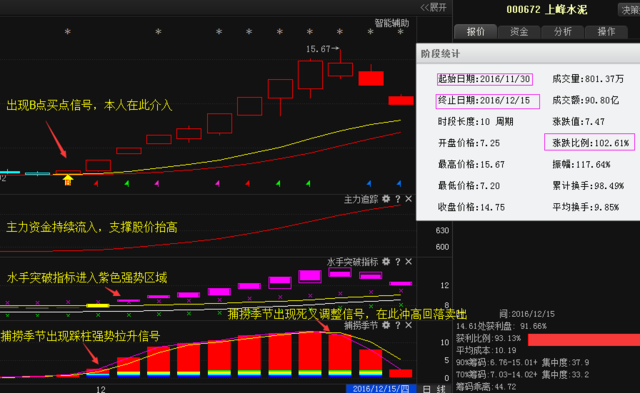Click the 2016/12/15 date marker on timeline
This screenshot has width=640, height=393.
(380, 389)
